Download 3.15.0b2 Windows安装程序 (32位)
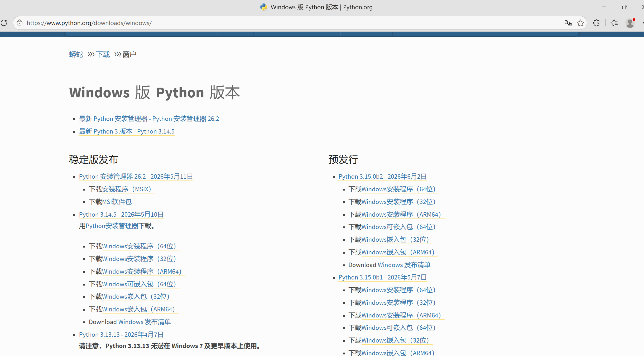The height and width of the screenshot is (356, 644). click(x=400, y=202)
